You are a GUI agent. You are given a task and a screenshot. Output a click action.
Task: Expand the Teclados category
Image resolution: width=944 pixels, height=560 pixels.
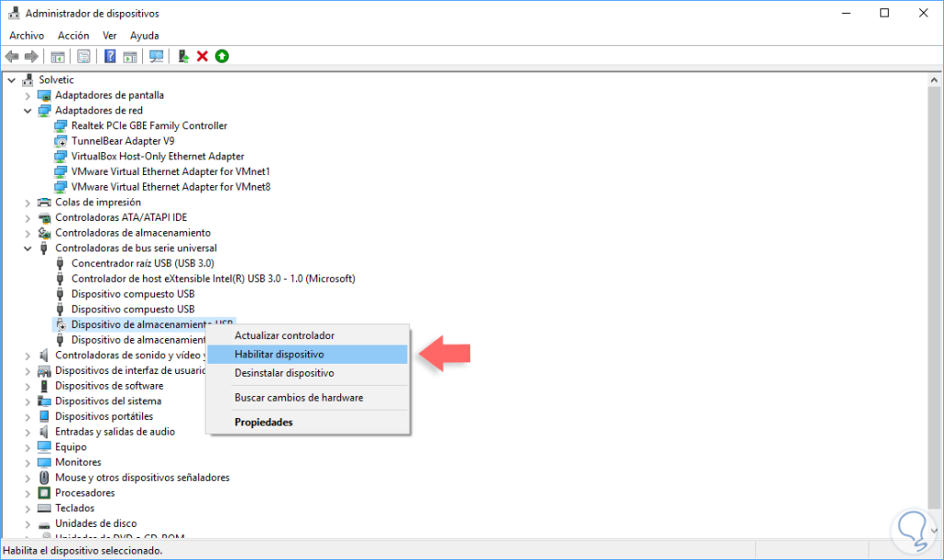coord(28,508)
